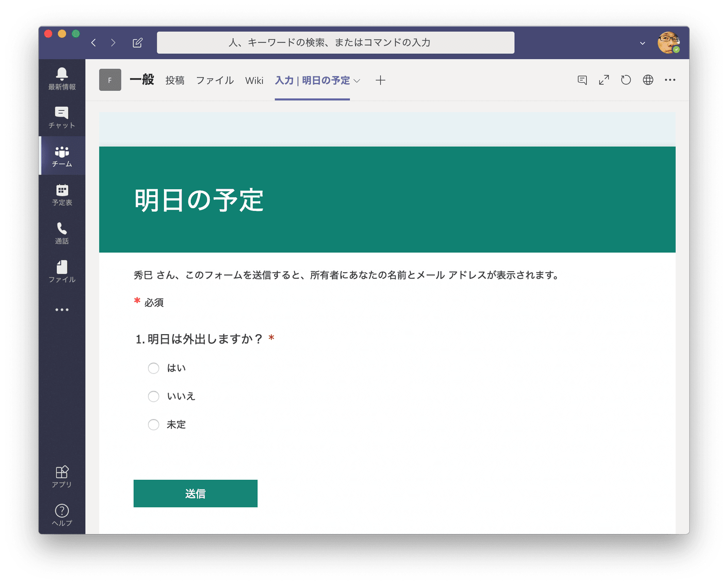The height and width of the screenshot is (585, 728).
Task: Switch to the ファイル tab
Action: tap(215, 81)
